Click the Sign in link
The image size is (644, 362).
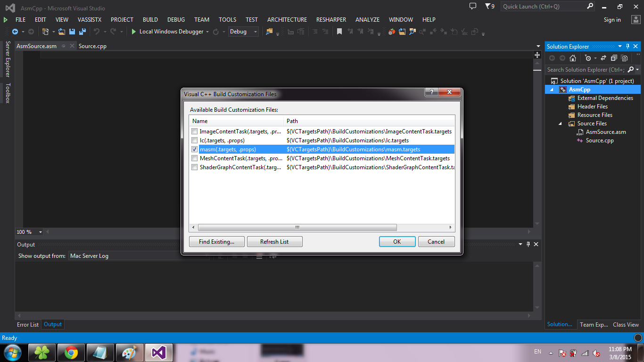(x=612, y=20)
